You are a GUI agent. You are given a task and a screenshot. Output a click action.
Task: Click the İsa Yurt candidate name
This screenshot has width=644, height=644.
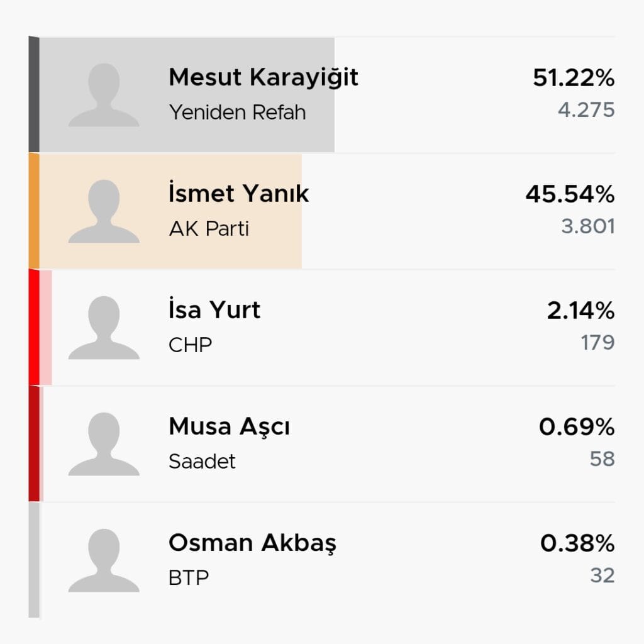pos(214,310)
